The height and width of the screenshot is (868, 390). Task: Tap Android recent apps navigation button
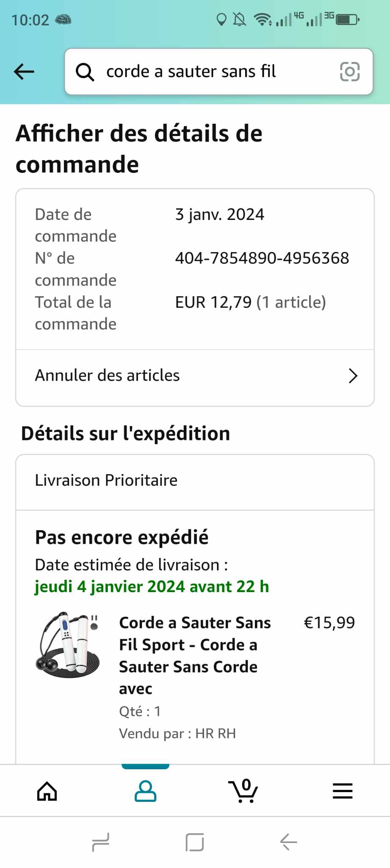point(101,842)
